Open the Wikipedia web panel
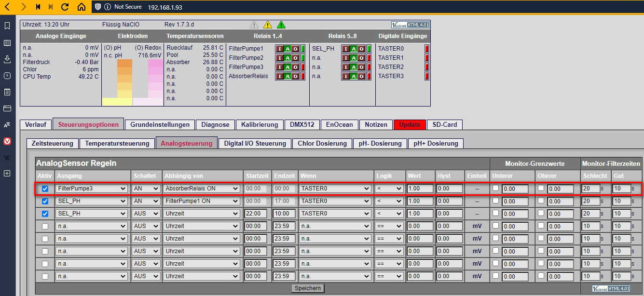The width and height of the screenshot is (644, 296). coord(7,158)
